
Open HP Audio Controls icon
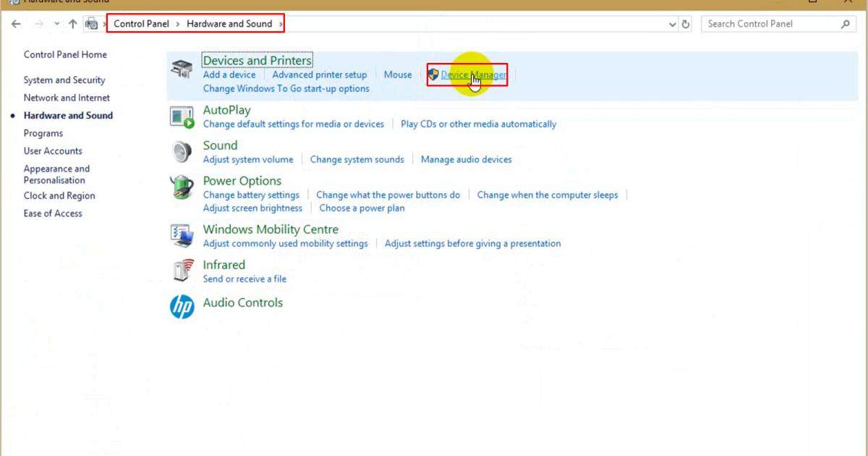coord(182,307)
